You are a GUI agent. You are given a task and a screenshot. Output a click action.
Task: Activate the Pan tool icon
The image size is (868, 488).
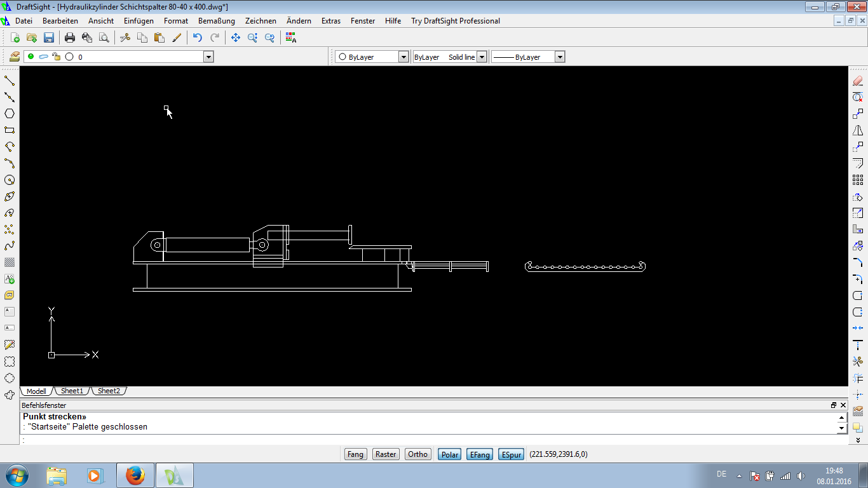(x=236, y=38)
